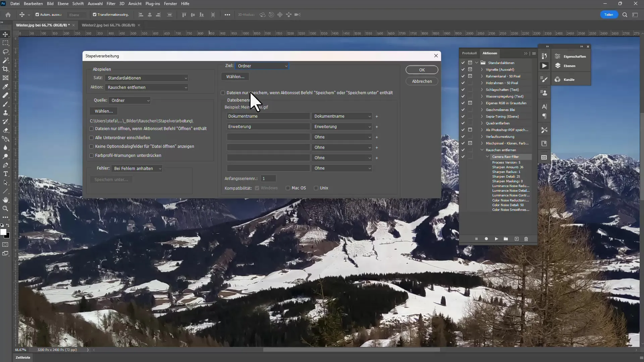Click the Delete Action icon in Actions panel
This screenshot has width=644, height=362.
[527, 239]
